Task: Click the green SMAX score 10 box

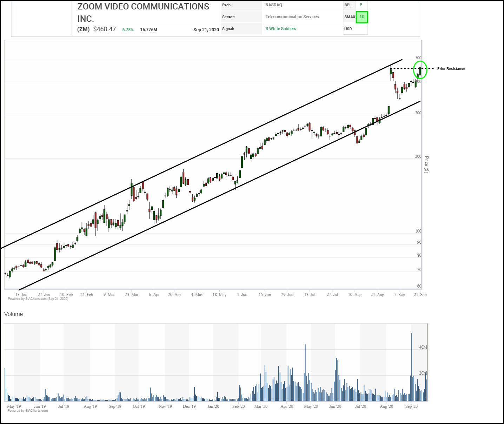Action: click(362, 17)
